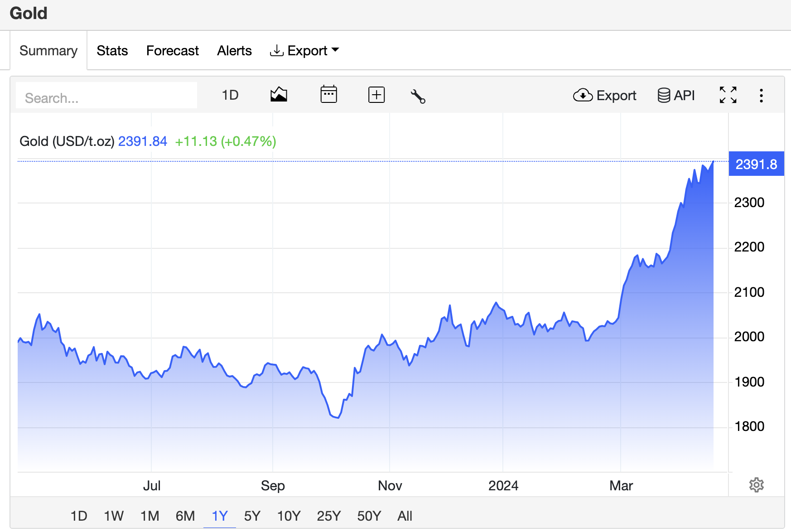The image size is (791, 532).
Task: Toggle fullscreen chart view
Action: 728,95
